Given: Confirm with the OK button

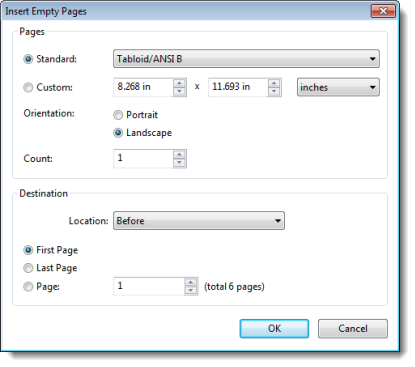Looking at the screenshot, I should tap(274, 329).
